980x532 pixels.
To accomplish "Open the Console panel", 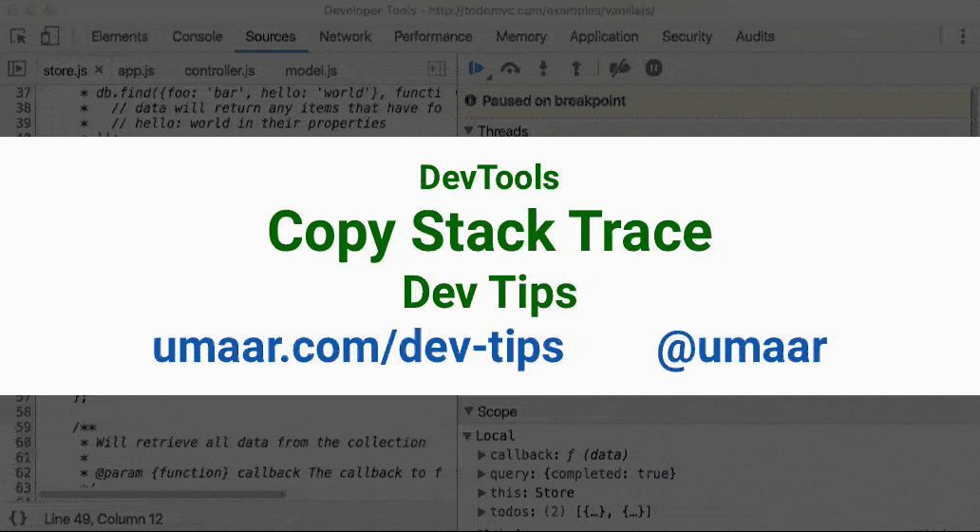I will tap(198, 36).
